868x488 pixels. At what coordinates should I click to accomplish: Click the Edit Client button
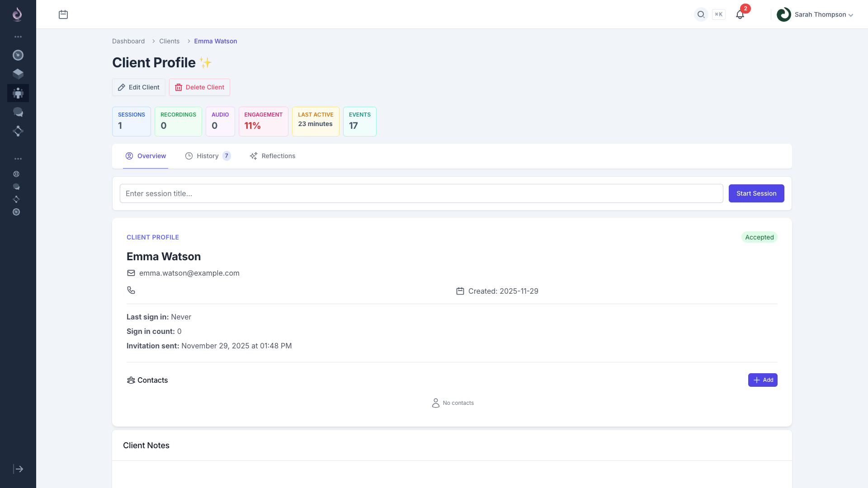[138, 87]
